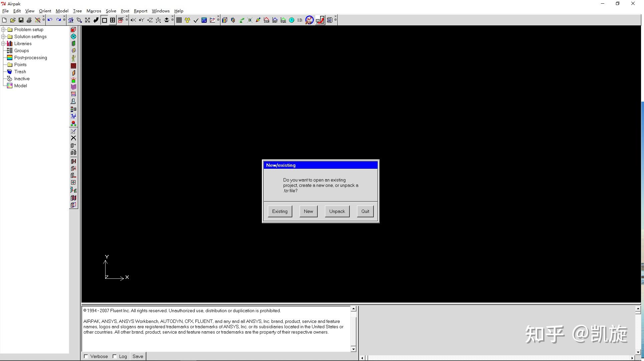Open the Macros menu
Screen dimensions: 644x361
94,11
